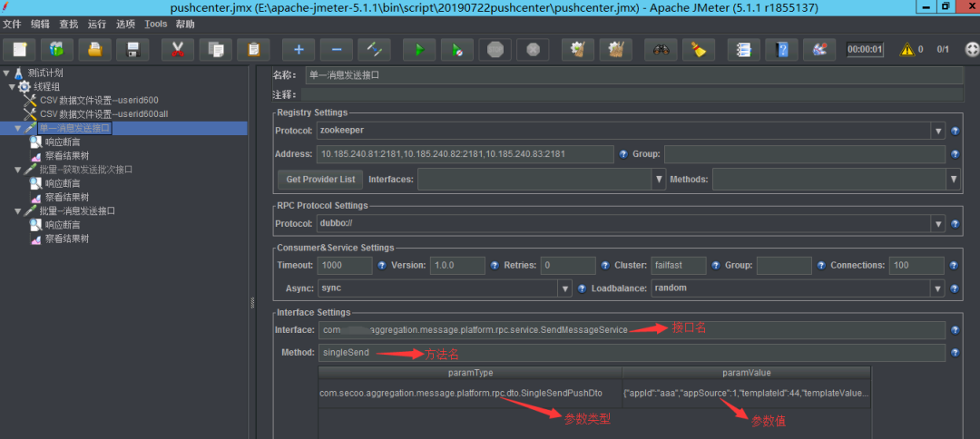Click the Connections field showing 100
980x439 pixels.
click(x=916, y=266)
